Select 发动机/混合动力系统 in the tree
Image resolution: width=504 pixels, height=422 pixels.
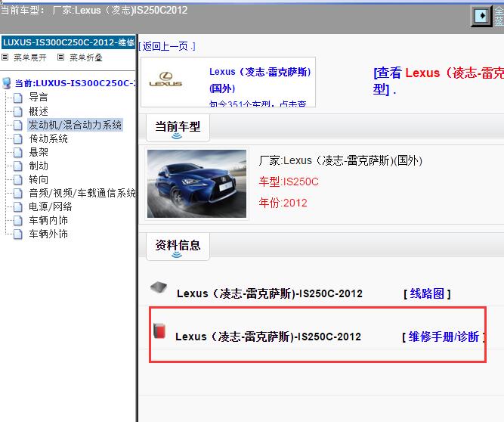75,125
